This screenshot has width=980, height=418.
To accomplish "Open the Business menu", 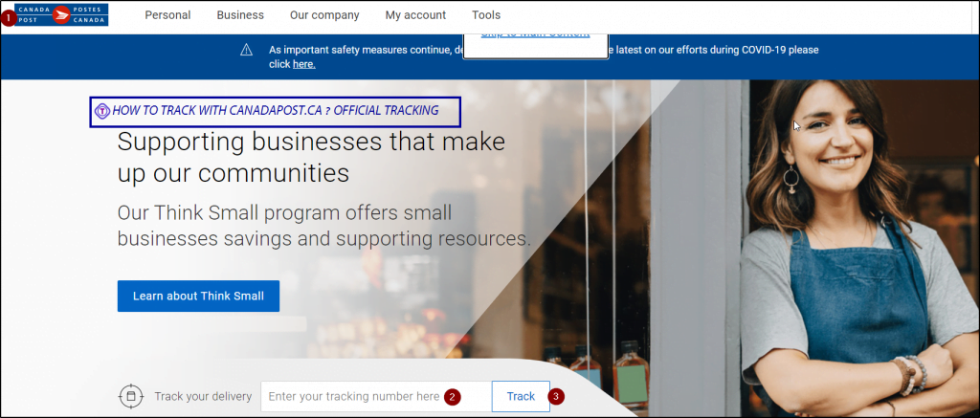I will (240, 15).
